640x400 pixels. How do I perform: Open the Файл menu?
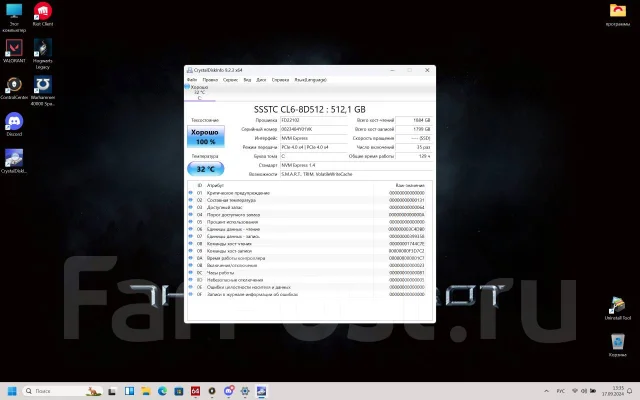(x=192, y=80)
